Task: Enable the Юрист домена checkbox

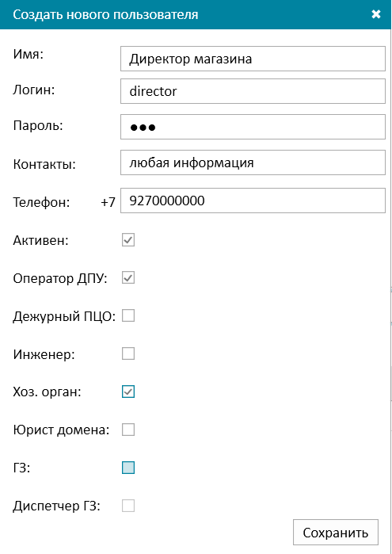Action: tap(128, 430)
